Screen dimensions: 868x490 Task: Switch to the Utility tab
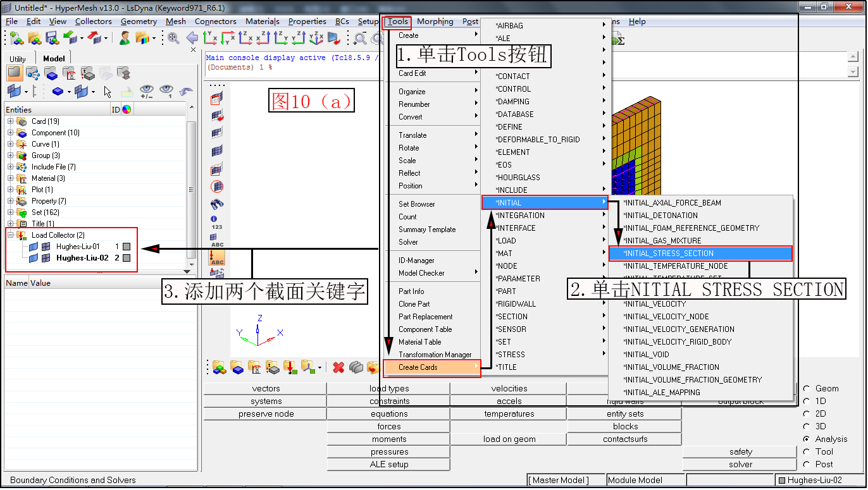click(x=18, y=58)
